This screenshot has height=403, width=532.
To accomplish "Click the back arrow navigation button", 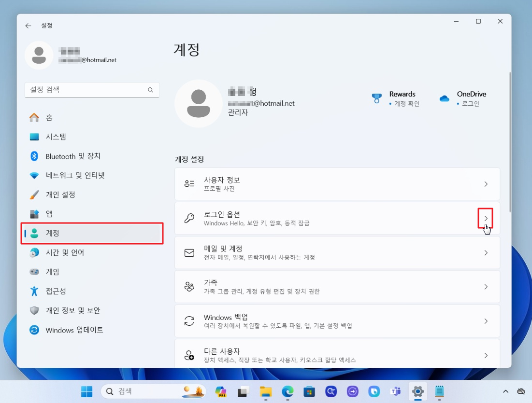I will pyautogui.click(x=28, y=26).
